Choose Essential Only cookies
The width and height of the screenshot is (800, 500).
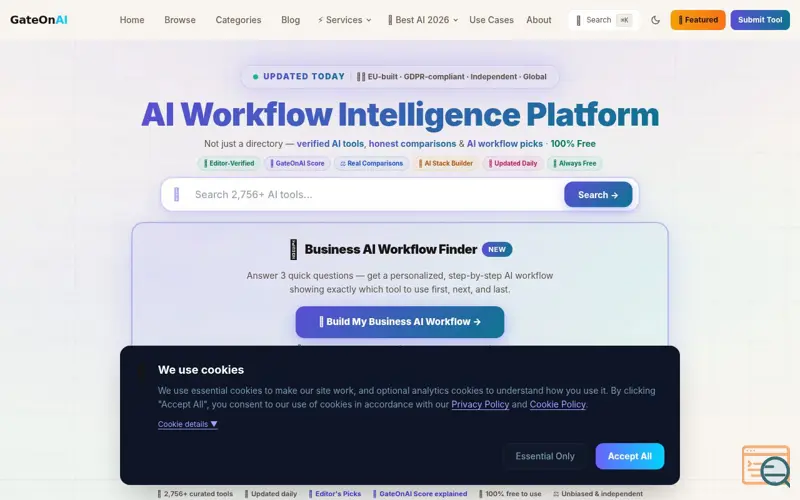tap(545, 456)
